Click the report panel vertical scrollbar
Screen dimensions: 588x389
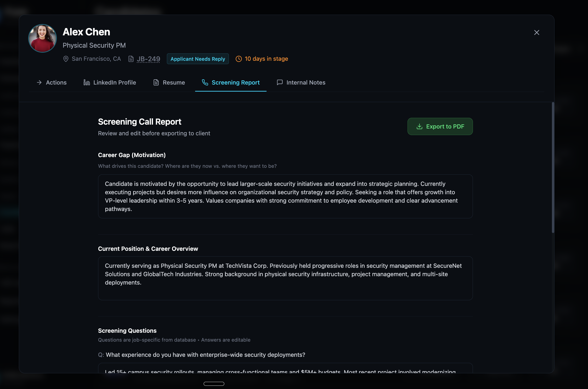(x=553, y=168)
